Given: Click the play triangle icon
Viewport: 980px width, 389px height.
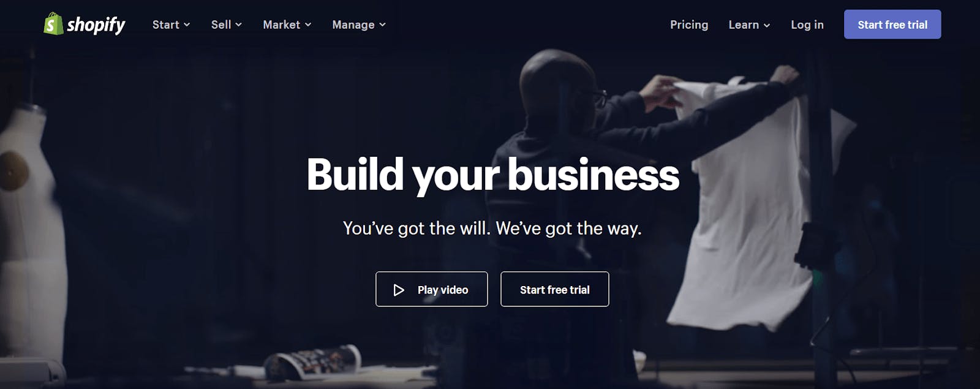Looking at the screenshot, I should [399, 290].
